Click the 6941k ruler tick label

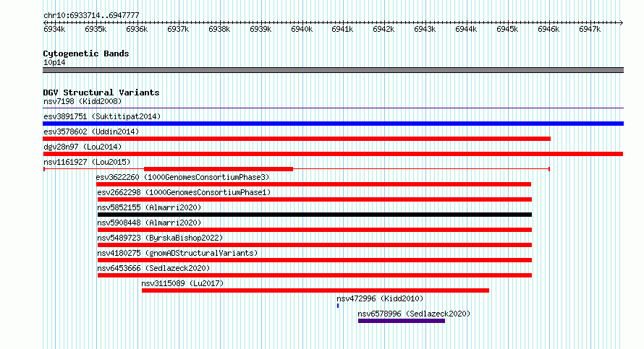click(x=342, y=29)
